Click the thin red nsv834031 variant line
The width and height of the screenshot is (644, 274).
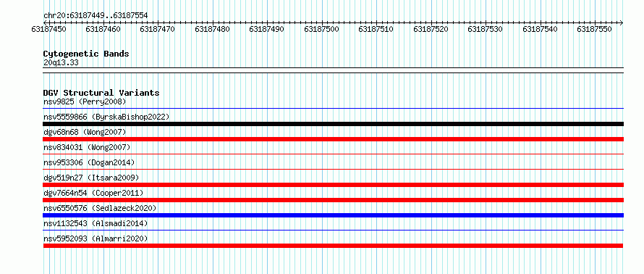333,154
